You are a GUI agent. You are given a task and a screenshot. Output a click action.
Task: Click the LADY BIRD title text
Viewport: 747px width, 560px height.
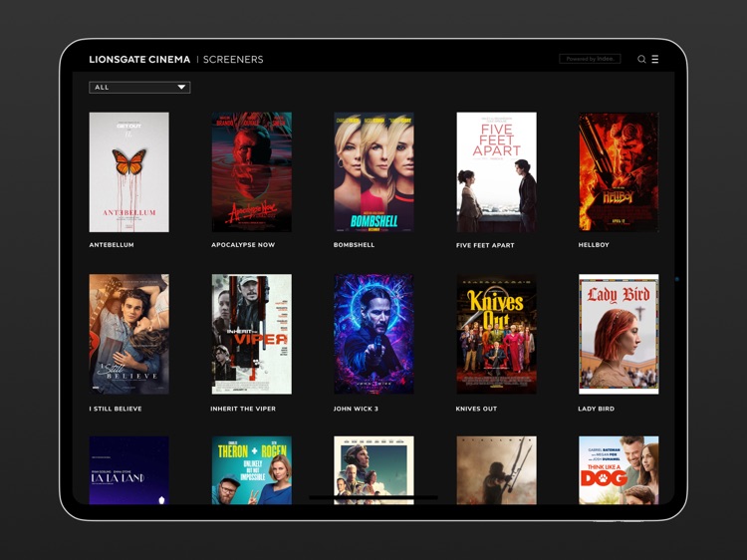click(596, 409)
